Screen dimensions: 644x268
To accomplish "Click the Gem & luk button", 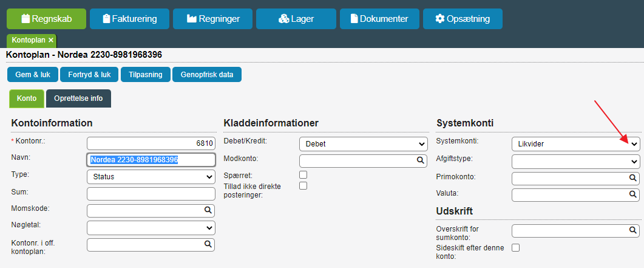I will 33,75.
